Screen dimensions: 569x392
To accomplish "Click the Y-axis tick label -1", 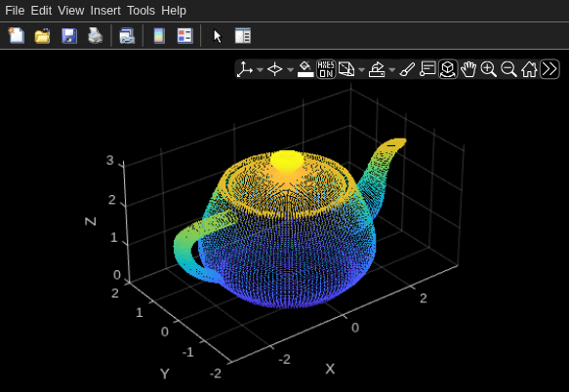I will pos(187,352).
